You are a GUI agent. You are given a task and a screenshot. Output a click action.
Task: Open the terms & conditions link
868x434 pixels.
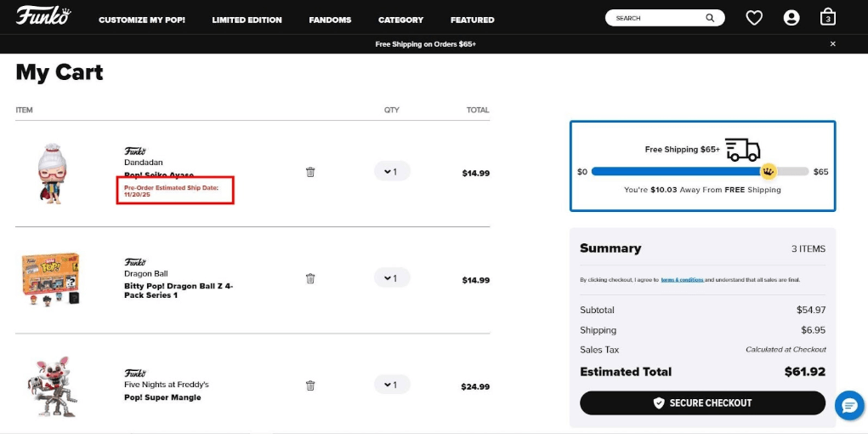tap(682, 280)
